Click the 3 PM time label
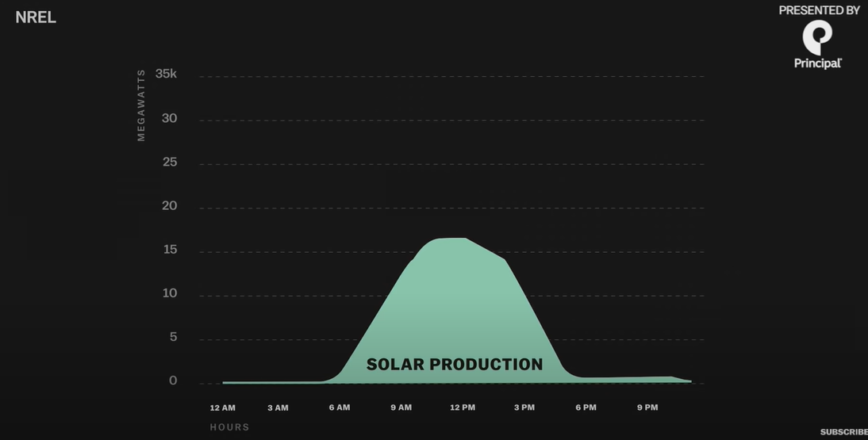The image size is (868, 440). pos(524,407)
